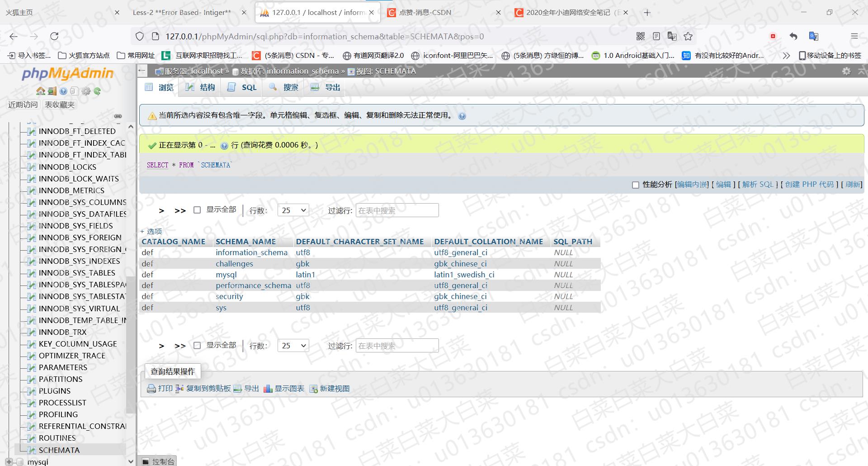Open the SQL tab
The height and width of the screenshot is (466, 868).
coord(242,87)
